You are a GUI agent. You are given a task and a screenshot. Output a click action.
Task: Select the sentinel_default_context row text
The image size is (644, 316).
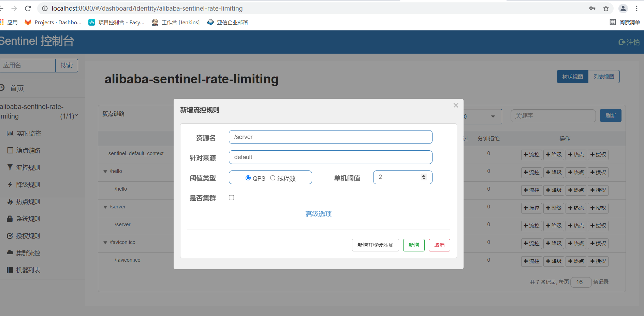(136, 153)
